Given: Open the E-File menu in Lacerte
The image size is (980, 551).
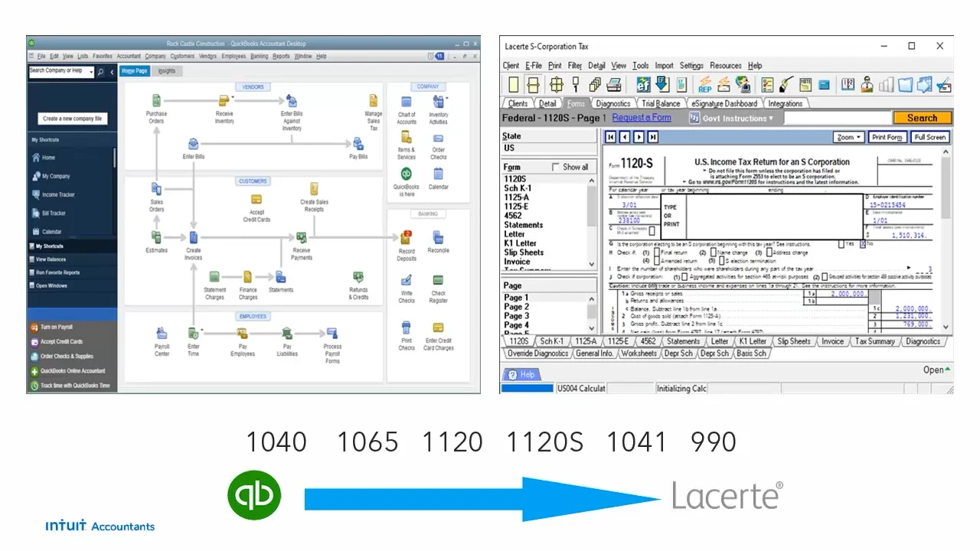Looking at the screenshot, I should tap(533, 66).
